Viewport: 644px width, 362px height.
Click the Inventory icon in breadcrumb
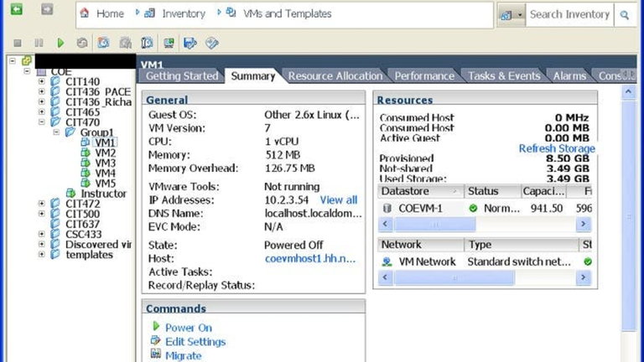tap(149, 13)
